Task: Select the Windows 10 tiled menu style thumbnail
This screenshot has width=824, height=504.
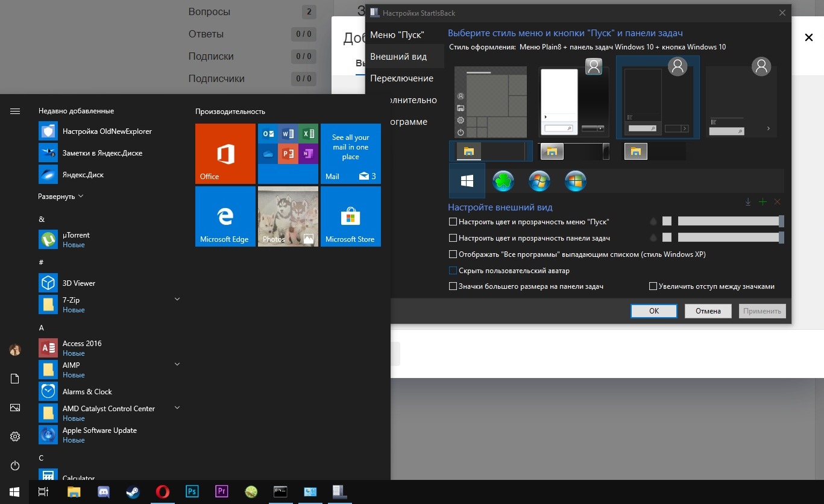Action: 491,102
